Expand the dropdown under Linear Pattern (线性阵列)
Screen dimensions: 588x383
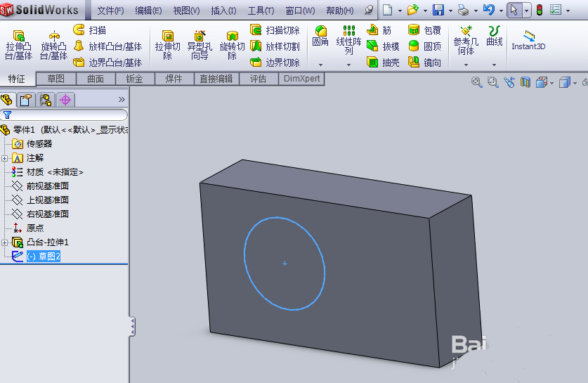point(348,65)
